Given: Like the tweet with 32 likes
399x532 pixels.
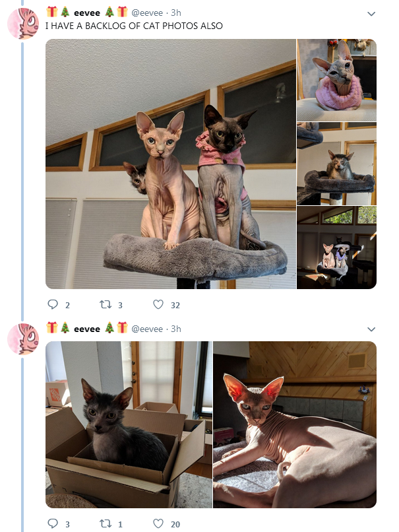Looking at the screenshot, I should coord(158,304).
